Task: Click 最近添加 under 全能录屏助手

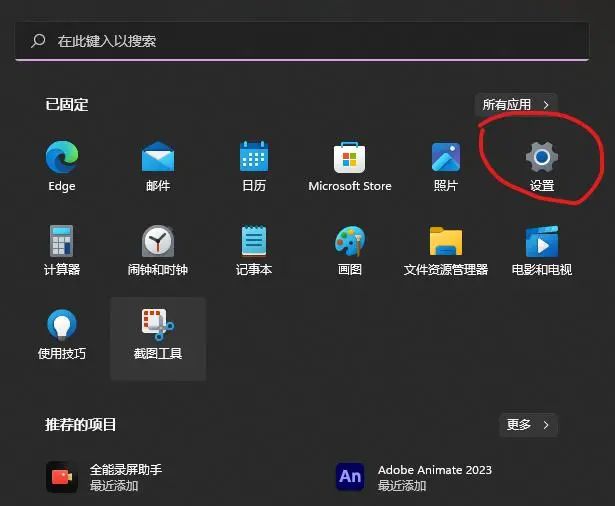Action: coord(114,486)
